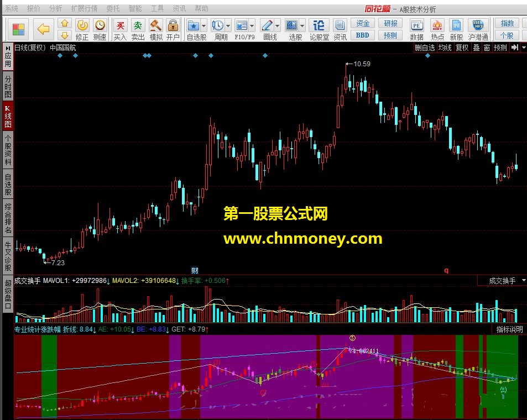Click 删自选 to remove from watchlist
This screenshot has width=527, height=420.
[425, 48]
